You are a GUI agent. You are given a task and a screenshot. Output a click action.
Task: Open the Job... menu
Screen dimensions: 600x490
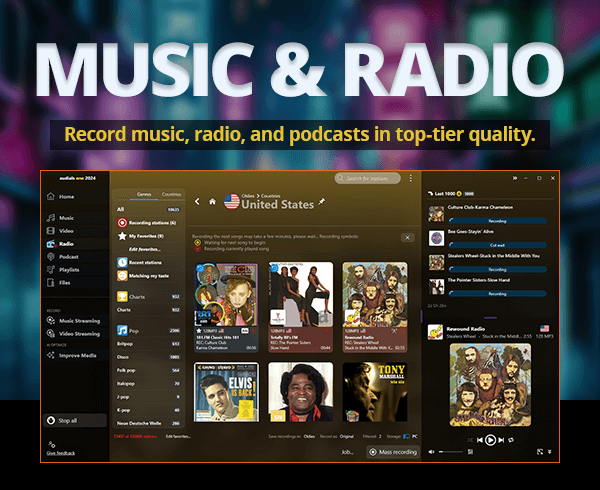[x=347, y=452]
